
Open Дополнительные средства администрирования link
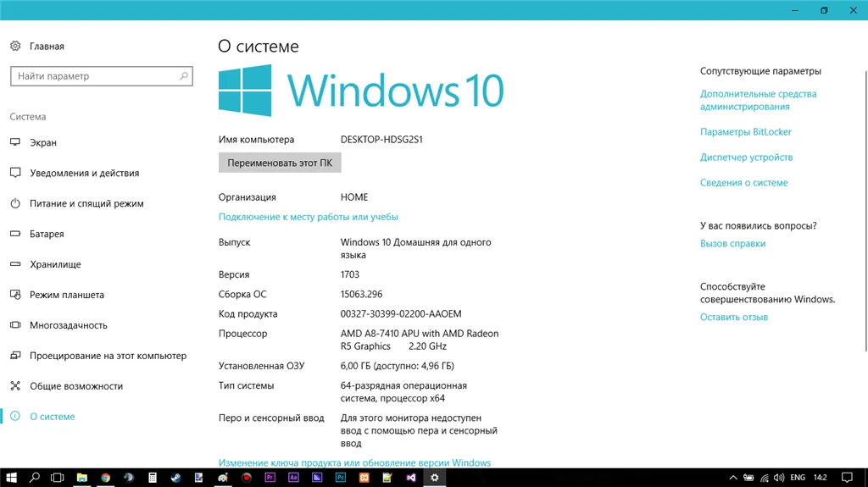pos(758,100)
